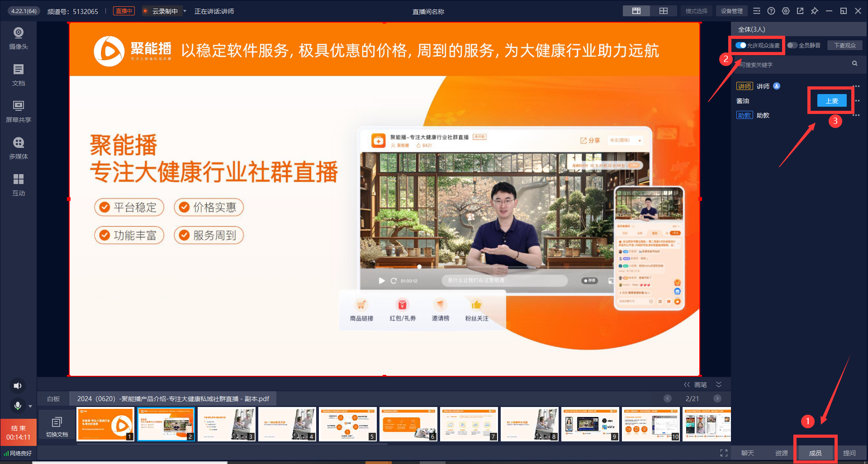This screenshot has height=464, width=868.
Task: Toggle 允许观众连麦 switch
Action: coord(740,45)
